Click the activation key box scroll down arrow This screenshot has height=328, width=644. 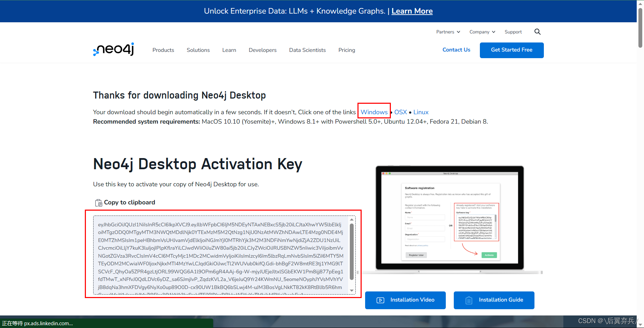(352, 290)
